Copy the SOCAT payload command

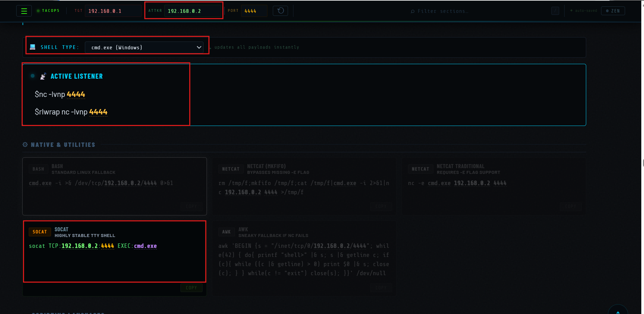pos(191,288)
